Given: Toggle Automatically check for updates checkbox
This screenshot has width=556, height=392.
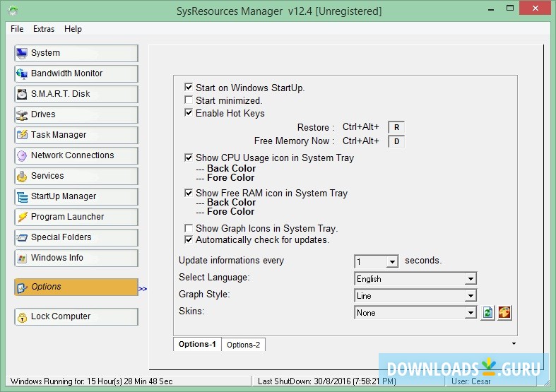Looking at the screenshot, I should (189, 239).
